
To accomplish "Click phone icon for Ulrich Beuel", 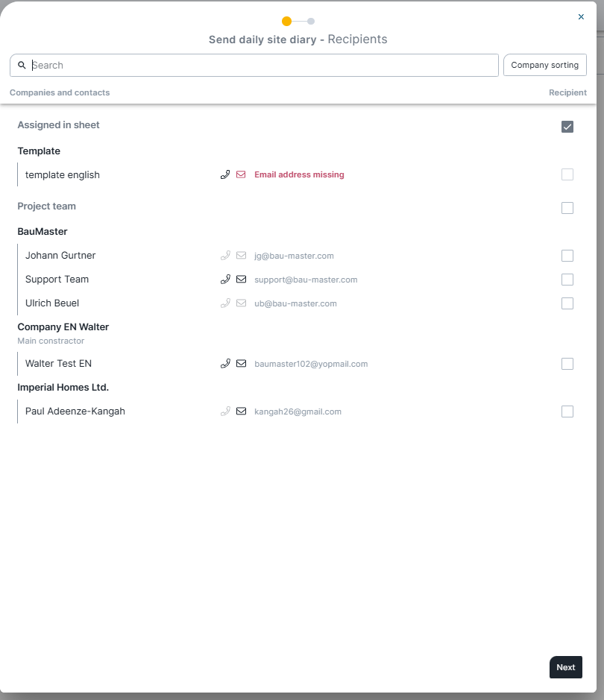I will tap(225, 303).
